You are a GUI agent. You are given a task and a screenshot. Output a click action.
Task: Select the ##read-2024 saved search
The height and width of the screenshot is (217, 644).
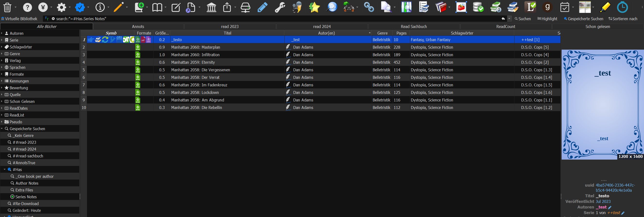coord(25,149)
